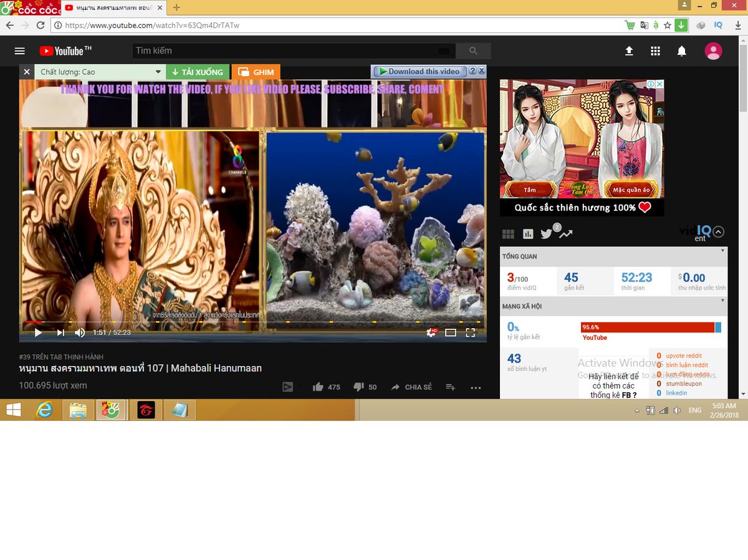Viewport: 748px width, 560px height.
Task: Go back to previous page
Action: (9, 25)
